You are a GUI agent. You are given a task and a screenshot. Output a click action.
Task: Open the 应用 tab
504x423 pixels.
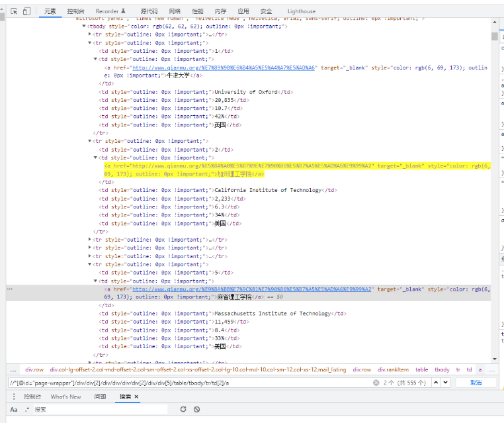(243, 11)
